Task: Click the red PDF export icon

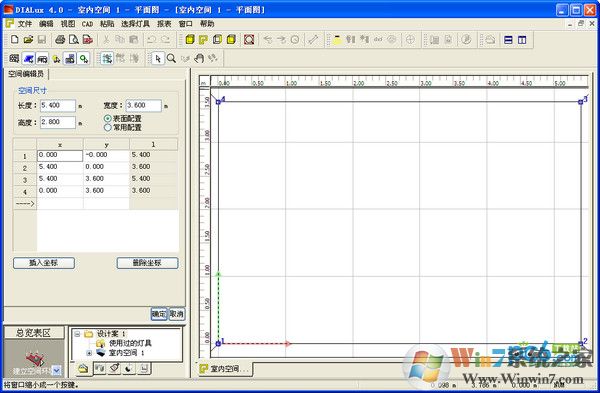Action: pos(88,39)
